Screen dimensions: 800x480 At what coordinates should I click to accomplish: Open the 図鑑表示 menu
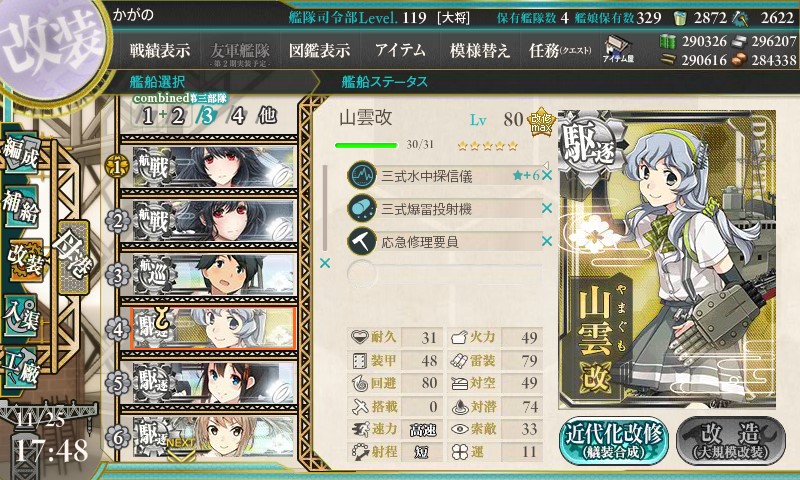(x=319, y=50)
